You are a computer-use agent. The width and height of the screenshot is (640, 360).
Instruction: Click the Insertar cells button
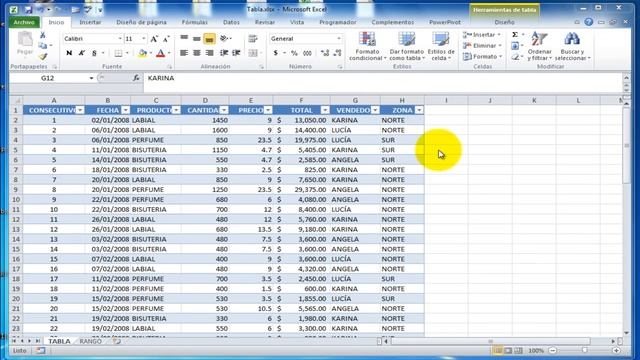pos(482,35)
